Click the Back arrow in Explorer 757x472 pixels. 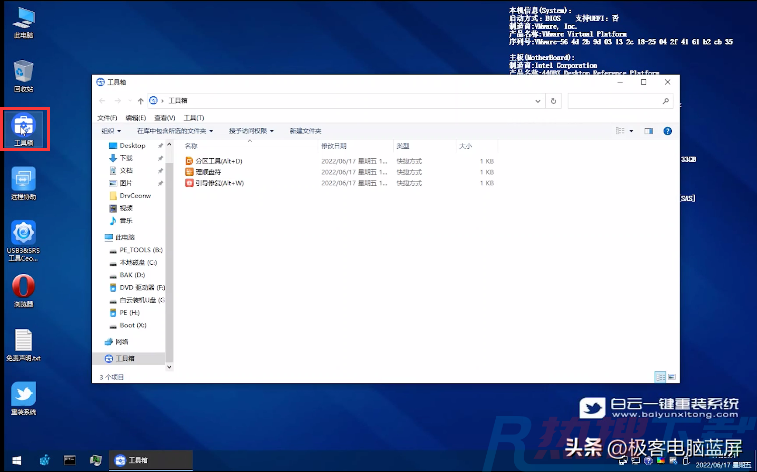[102, 101]
